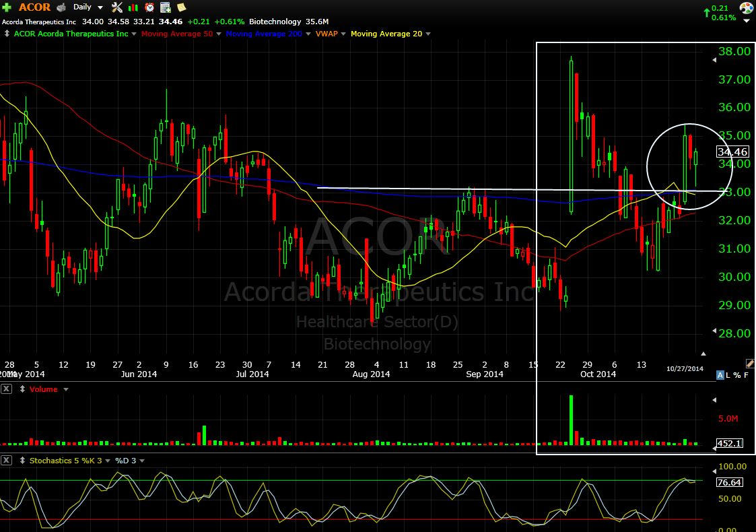Click the Acorda Therapeutics Inc company name text
756x532 pixels.
point(39,22)
